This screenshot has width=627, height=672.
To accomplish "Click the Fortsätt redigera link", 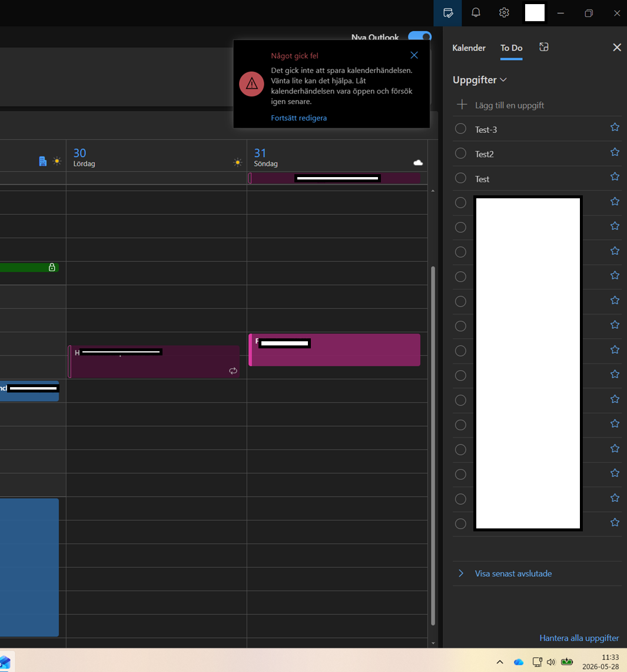I will click(298, 118).
